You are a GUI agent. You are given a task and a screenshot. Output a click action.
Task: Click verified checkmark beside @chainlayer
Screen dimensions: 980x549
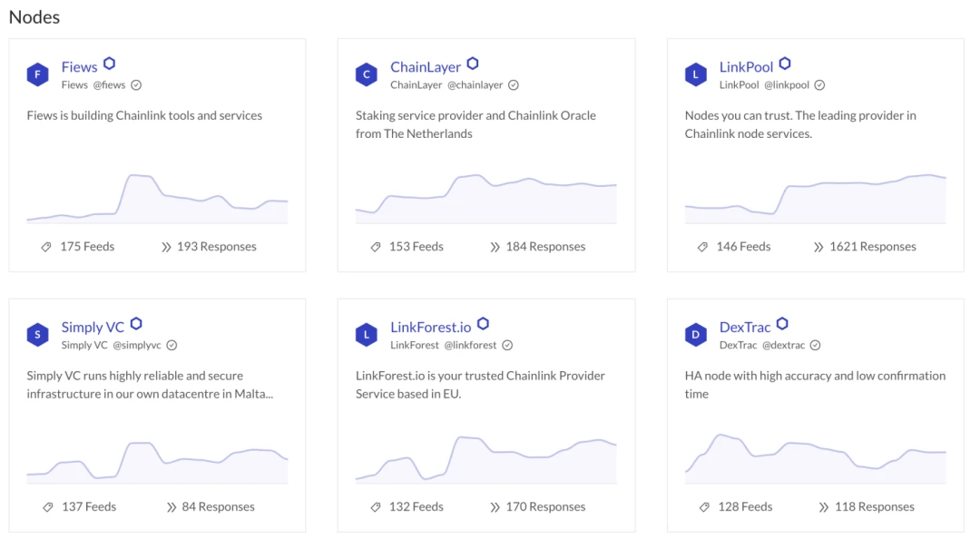(513, 85)
